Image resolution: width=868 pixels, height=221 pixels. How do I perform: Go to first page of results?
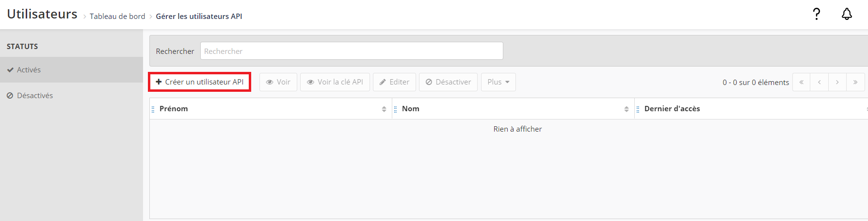[802, 82]
